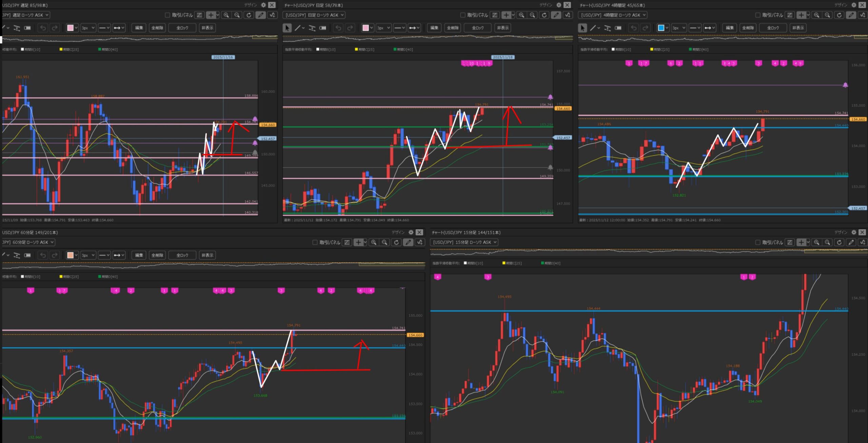Check 取引パネル box on 15-minute chart
The width and height of the screenshot is (868, 443).
click(x=757, y=242)
